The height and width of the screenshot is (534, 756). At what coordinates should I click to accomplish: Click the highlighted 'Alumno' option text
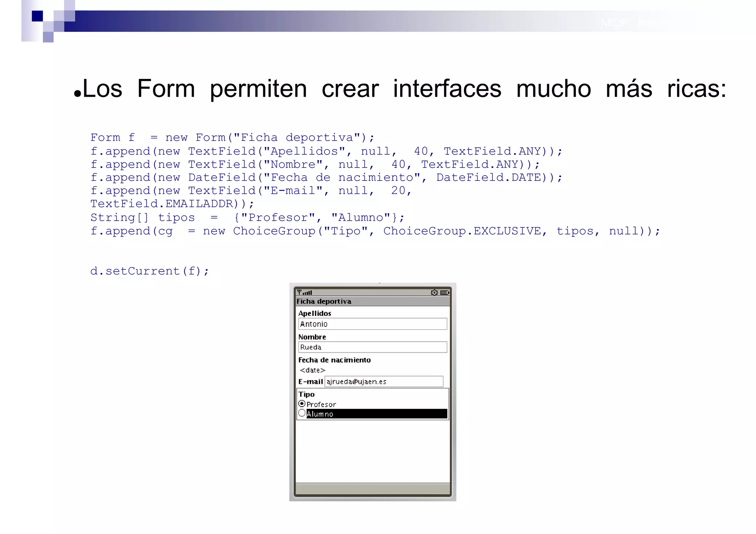click(x=320, y=414)
